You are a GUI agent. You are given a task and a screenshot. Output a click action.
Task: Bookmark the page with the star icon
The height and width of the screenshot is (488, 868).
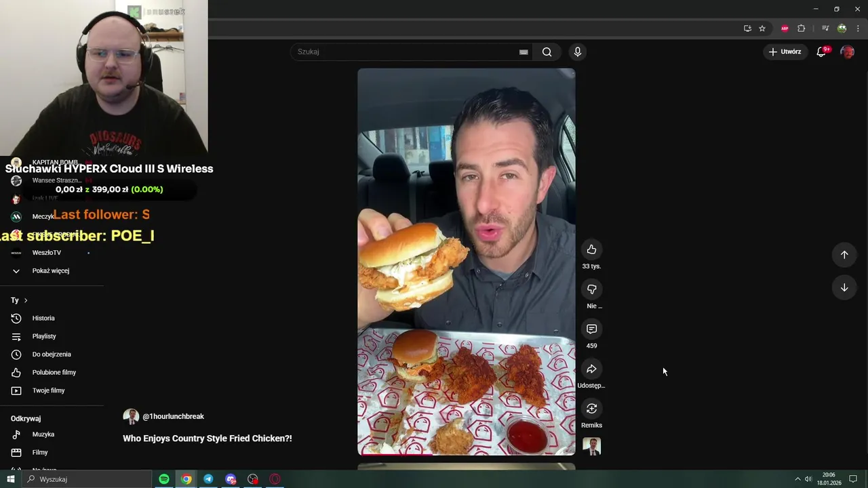762,28
